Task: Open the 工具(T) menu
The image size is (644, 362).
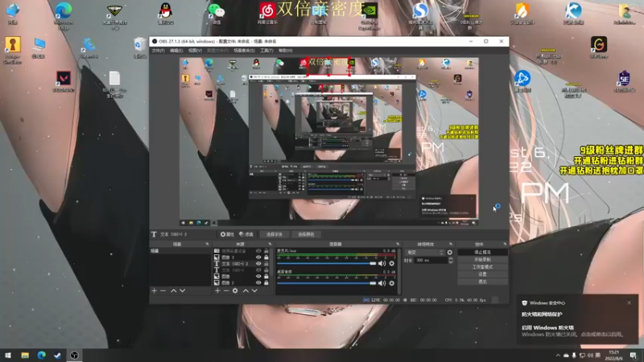Action: click(x=266, y=51)
